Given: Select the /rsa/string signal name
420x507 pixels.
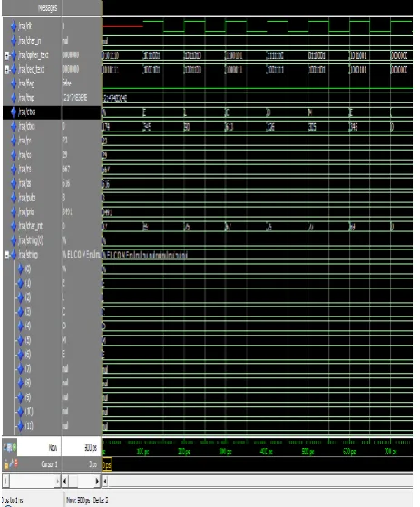Looking at the screenshot, I should click(x=28, y=255).
